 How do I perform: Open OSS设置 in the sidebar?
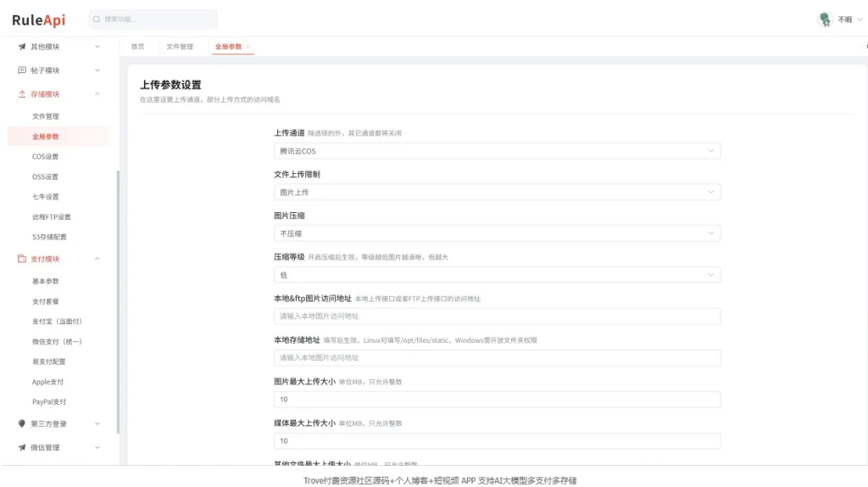click(46, 176)
